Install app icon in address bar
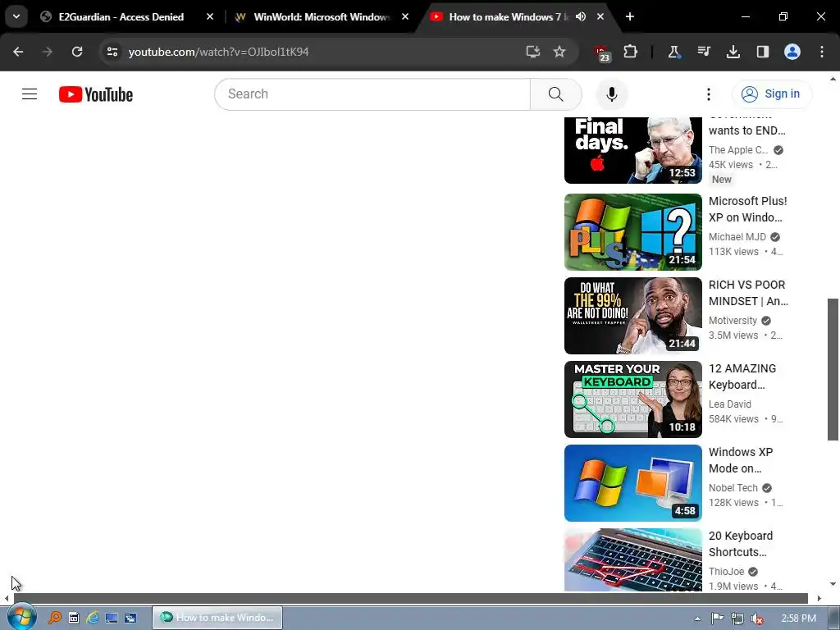Screen dimensions: 840x630 pyautogui.click(x=532, y=52)
